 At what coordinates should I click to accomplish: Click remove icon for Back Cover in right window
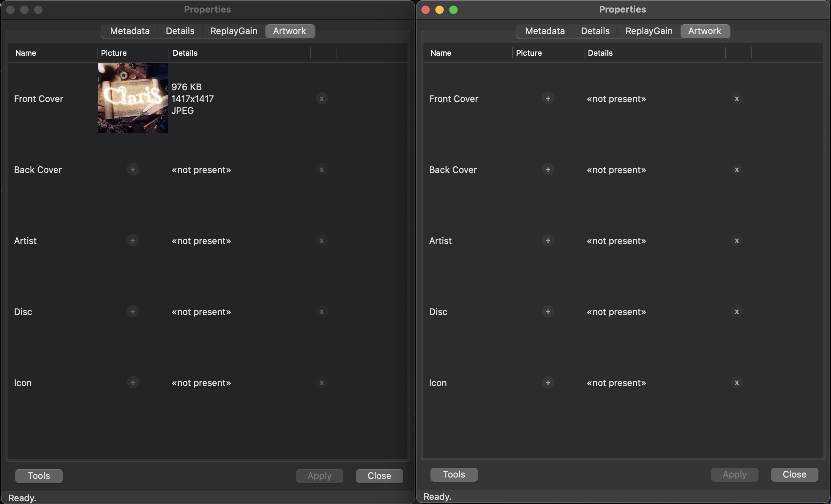pyautogui.click(x=737, y=170)
